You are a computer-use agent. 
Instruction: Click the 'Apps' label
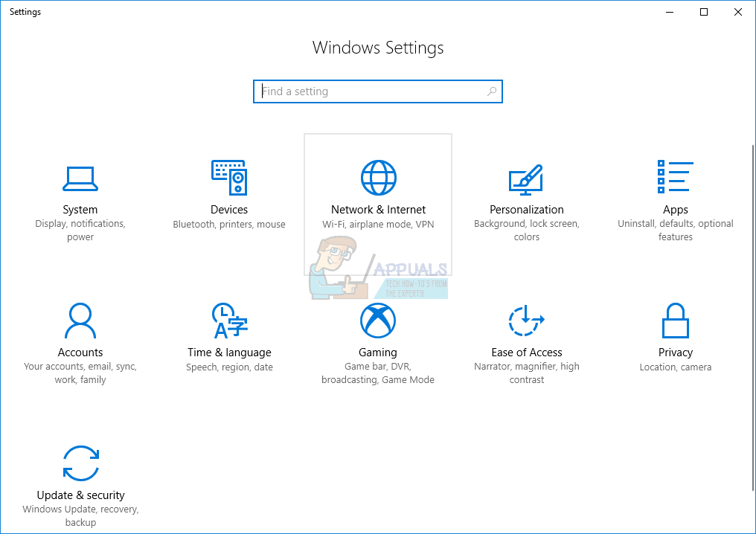[675, 210]
